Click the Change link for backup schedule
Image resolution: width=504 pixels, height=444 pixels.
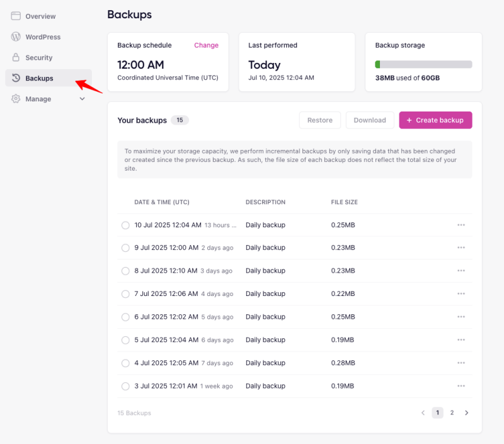pos(206,45)
